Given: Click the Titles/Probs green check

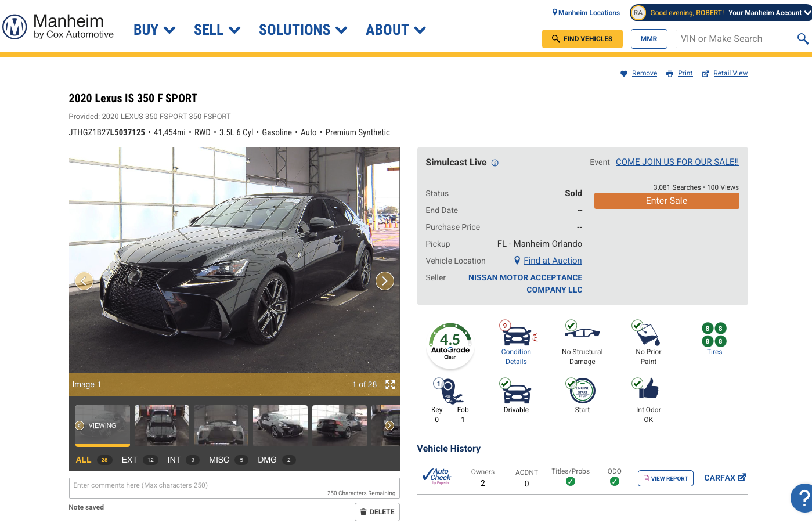Looking at the screenshot, I should click(x=571, y=482).
